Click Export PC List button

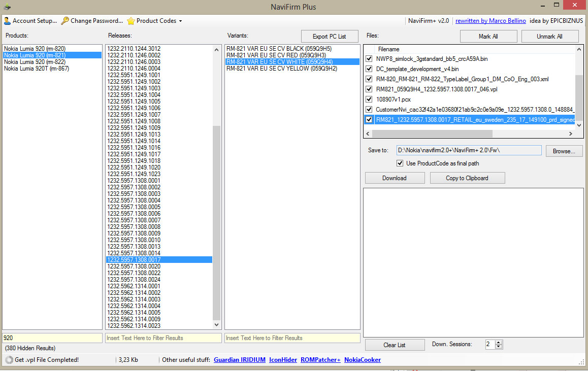330,37
